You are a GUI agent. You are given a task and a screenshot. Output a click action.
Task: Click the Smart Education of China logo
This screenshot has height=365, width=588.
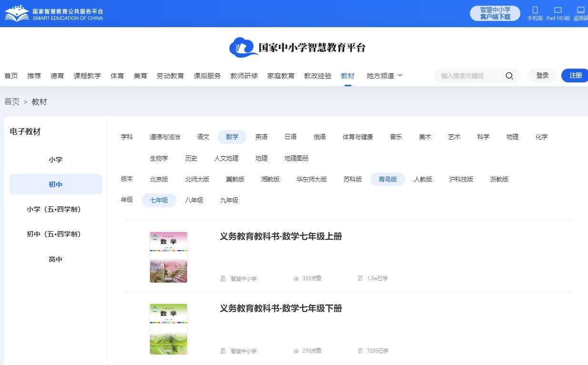point(54,14)
